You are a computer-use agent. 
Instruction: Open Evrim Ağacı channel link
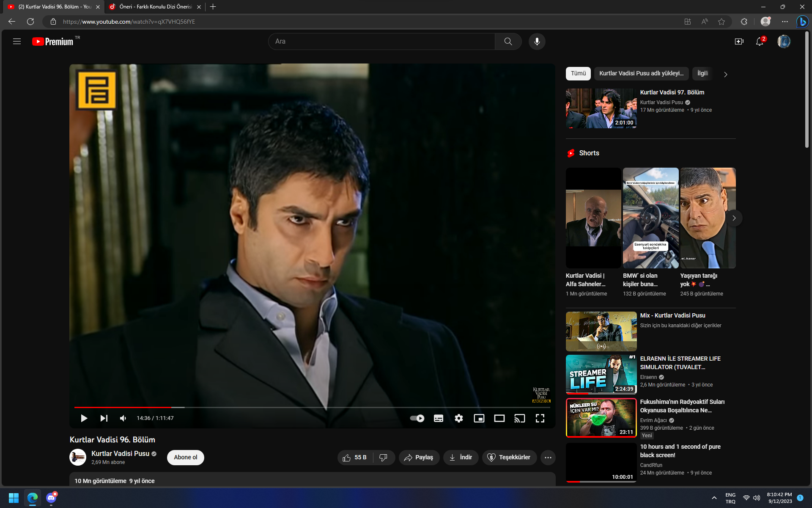click(653, 420)
